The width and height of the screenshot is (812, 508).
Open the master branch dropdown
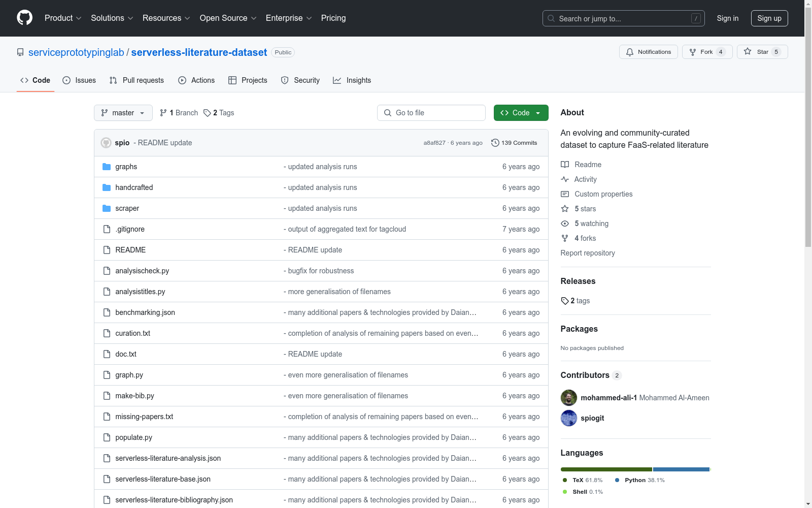click(123, 113)
